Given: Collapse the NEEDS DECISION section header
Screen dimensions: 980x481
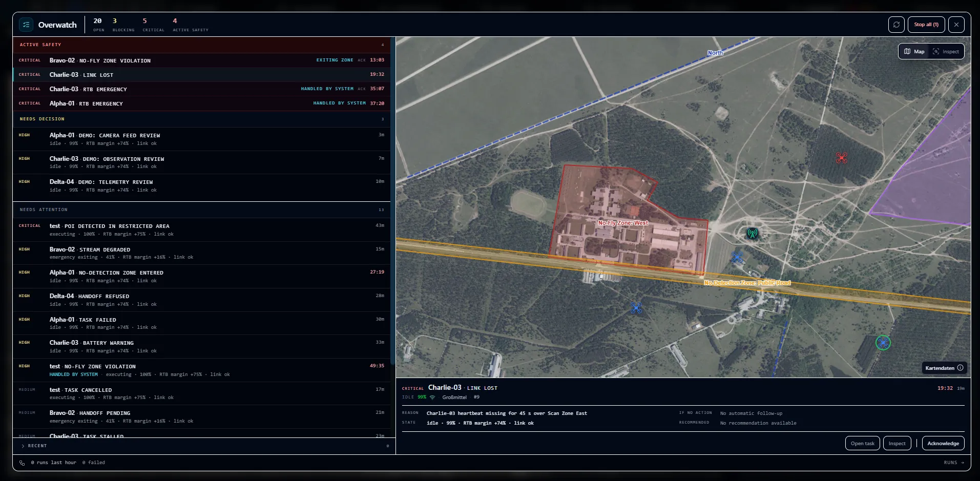Looking at the screenshot, I should coord(201,119).
